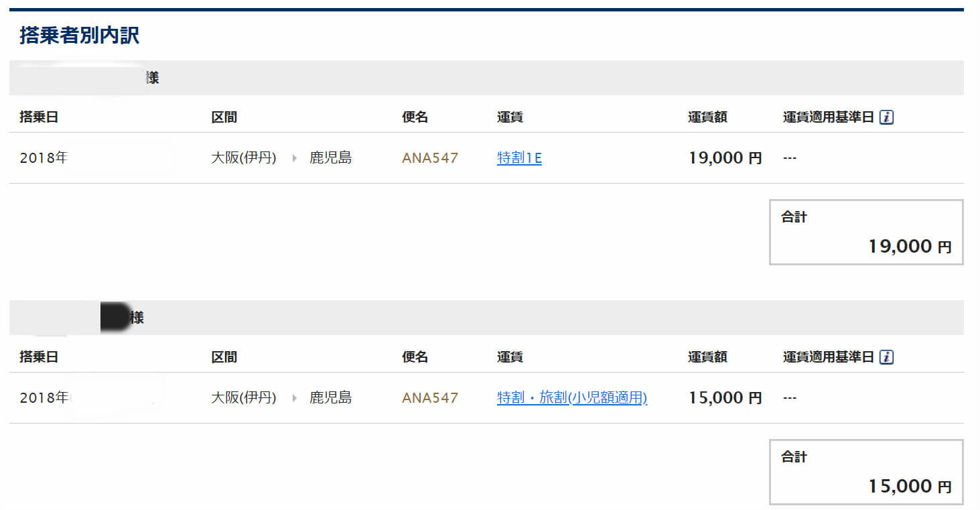Click the blacked-out second passenger name bar
The width and height of the screenshot is (980, 510).
click(115, 317)
